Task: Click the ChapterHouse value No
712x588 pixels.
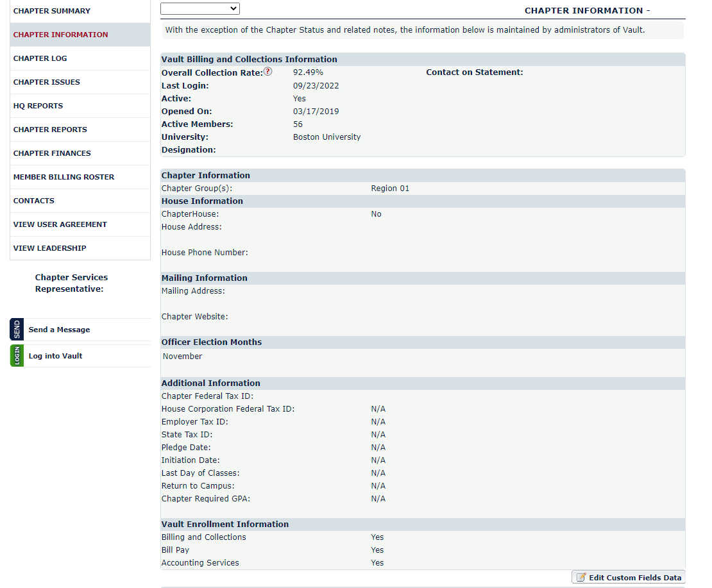Action: 376,214
